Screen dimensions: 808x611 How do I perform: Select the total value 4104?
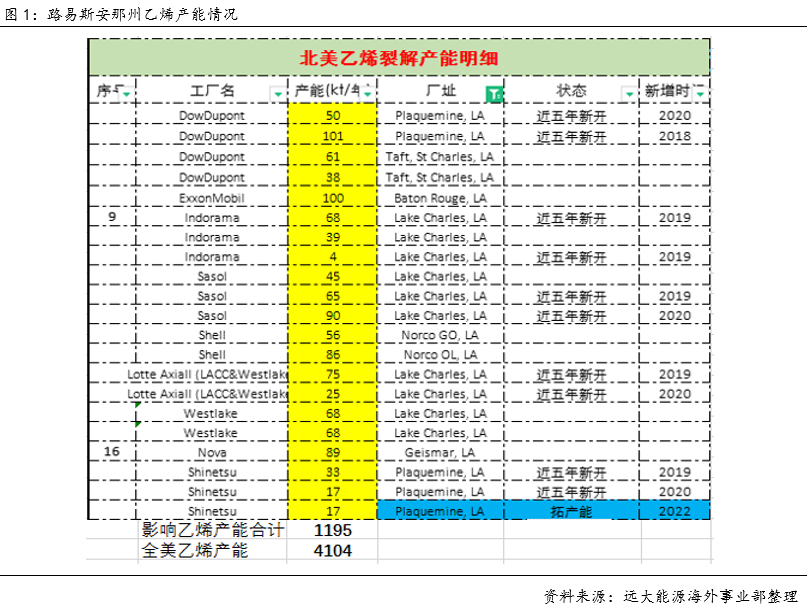[333, 551]
